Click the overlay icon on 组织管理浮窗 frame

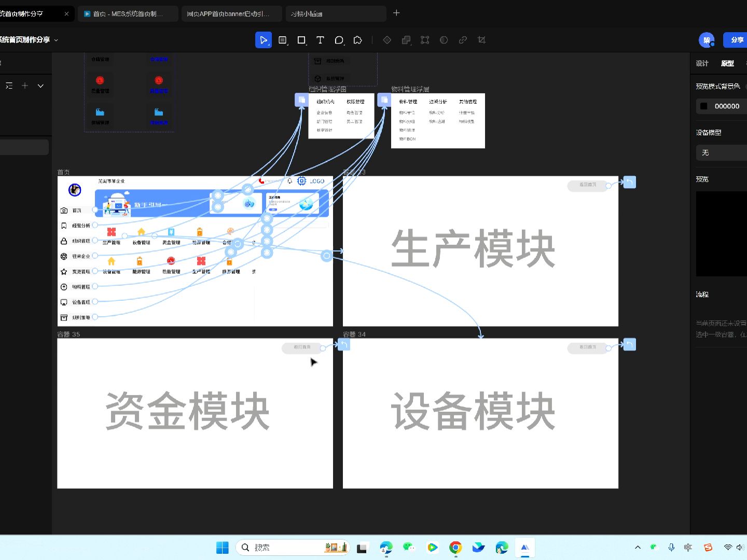click(301, 100)
